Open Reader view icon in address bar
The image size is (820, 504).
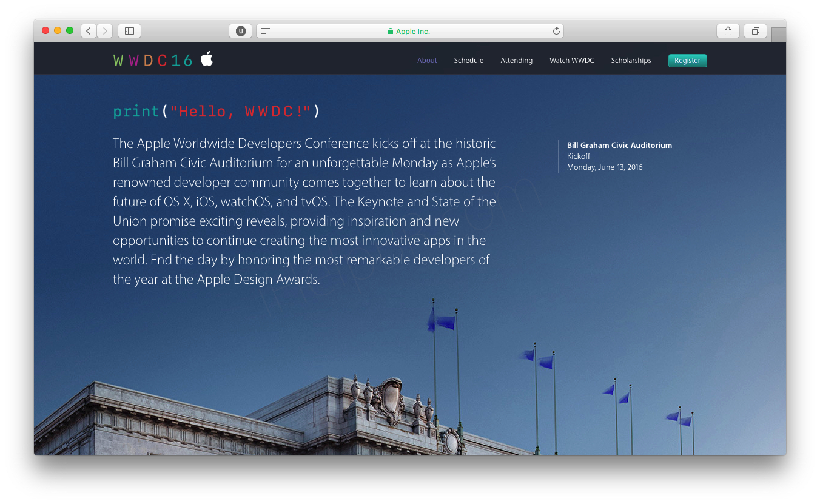click(266, 31)
